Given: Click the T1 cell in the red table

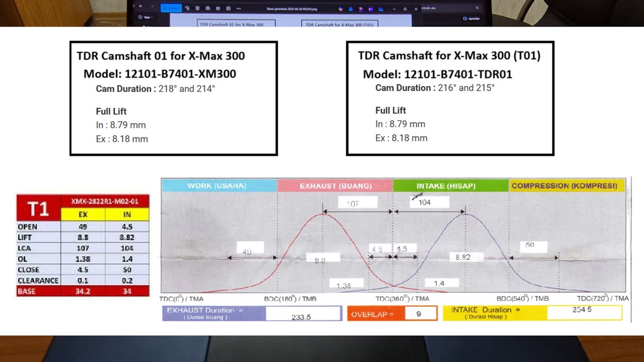Looking at the screenshot, I should (38, 208).
